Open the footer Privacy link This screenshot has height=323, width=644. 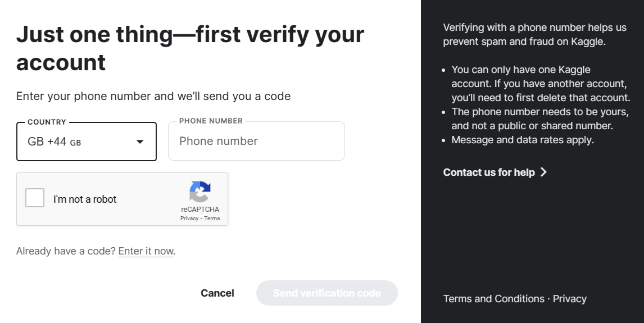coord(570,299)
